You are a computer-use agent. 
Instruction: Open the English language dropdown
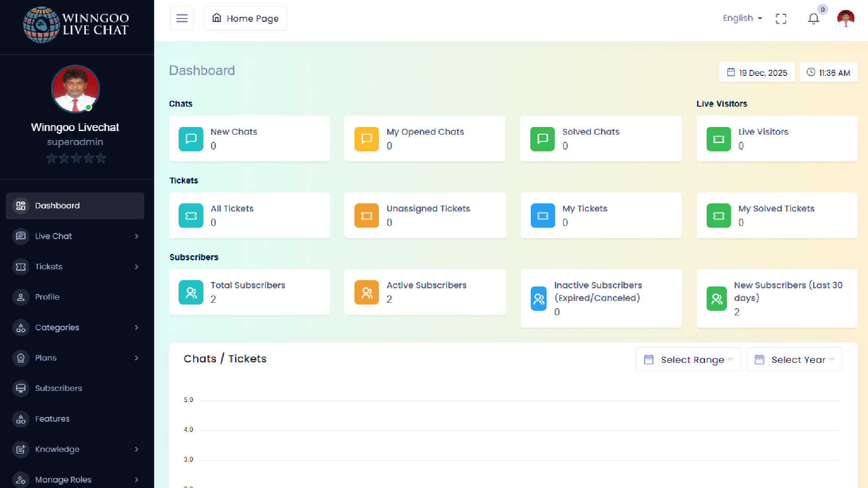[x=742, y=18]
